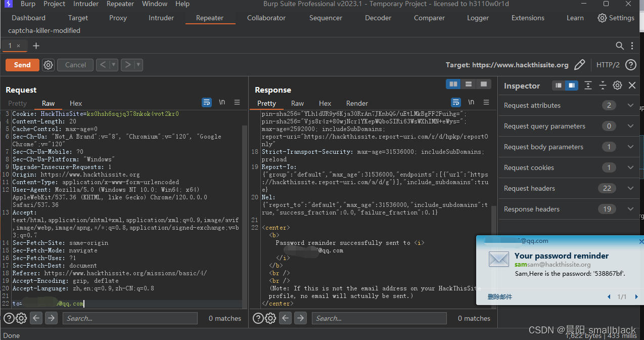
Task: Close the Inspector panel
Action: click(x=632, y=86)
